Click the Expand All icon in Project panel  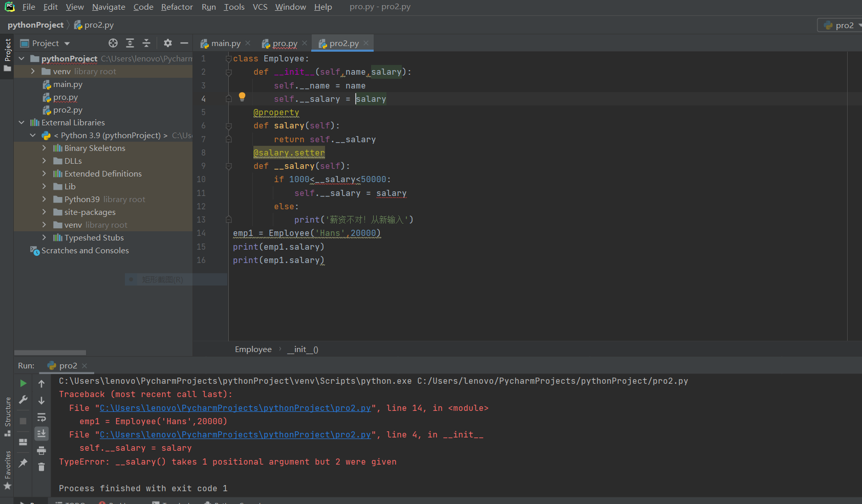click(130, 43)
